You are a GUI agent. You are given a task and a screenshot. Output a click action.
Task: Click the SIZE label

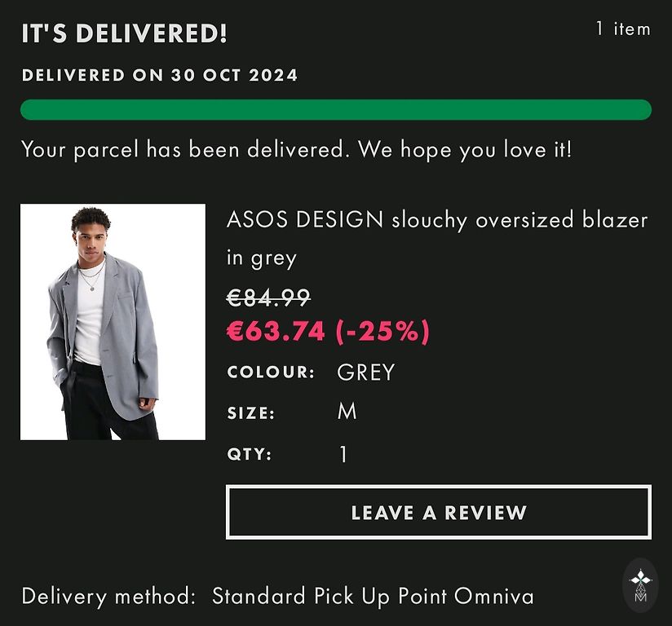[x=251, y=413]
